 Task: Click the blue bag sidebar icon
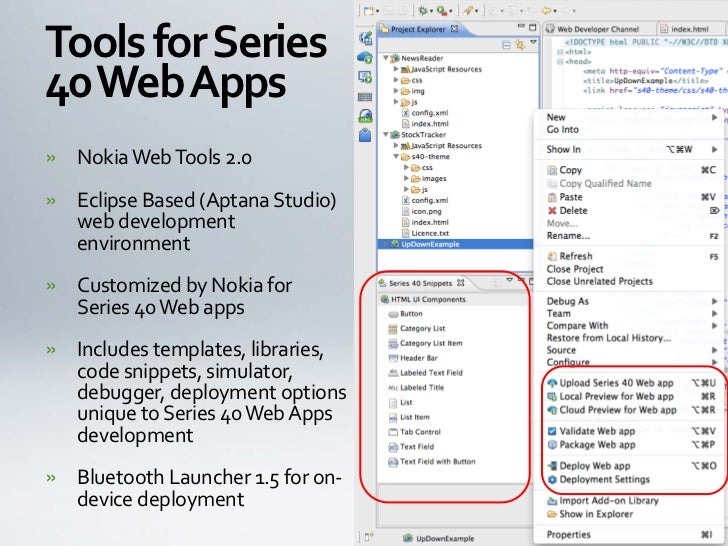[x=365, y=135]
